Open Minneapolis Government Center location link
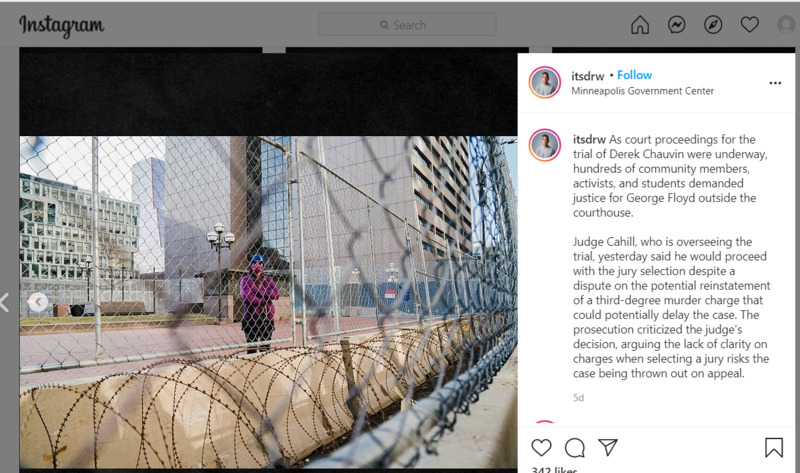Screen dimensions: 800x473 642,91
